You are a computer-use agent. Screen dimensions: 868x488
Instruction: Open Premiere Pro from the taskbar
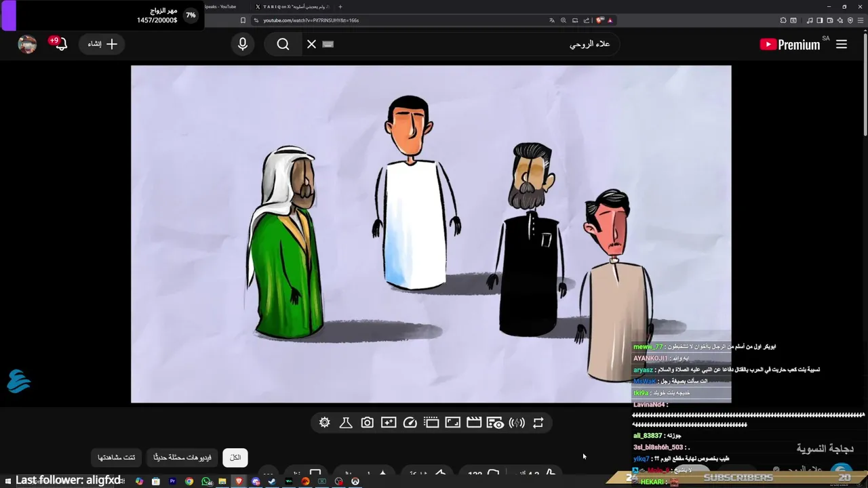coord(172,481)
